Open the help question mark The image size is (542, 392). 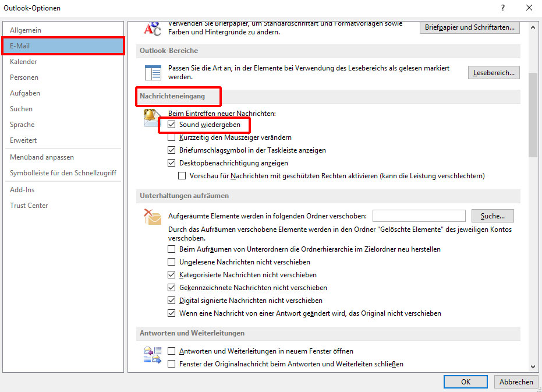(x=503, y=8)
